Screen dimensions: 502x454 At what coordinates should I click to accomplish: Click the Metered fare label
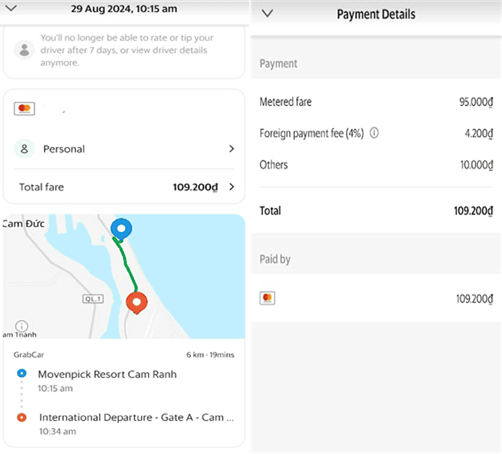pos(285,102)
